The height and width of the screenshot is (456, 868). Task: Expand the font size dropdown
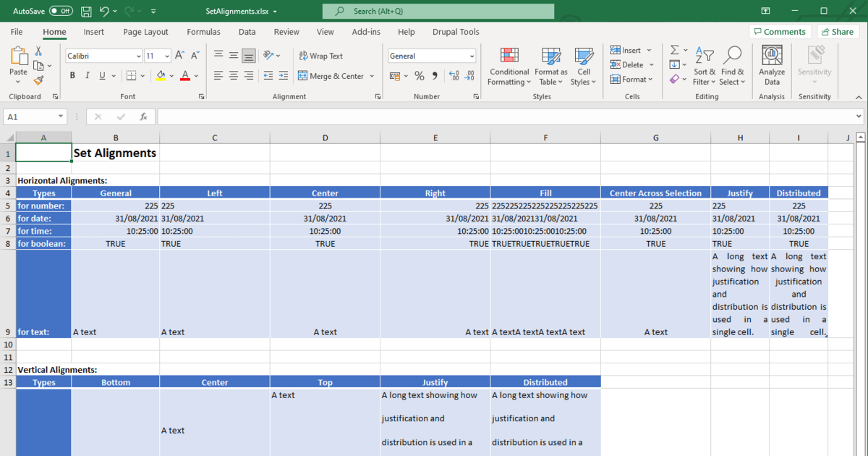(166, 56)
